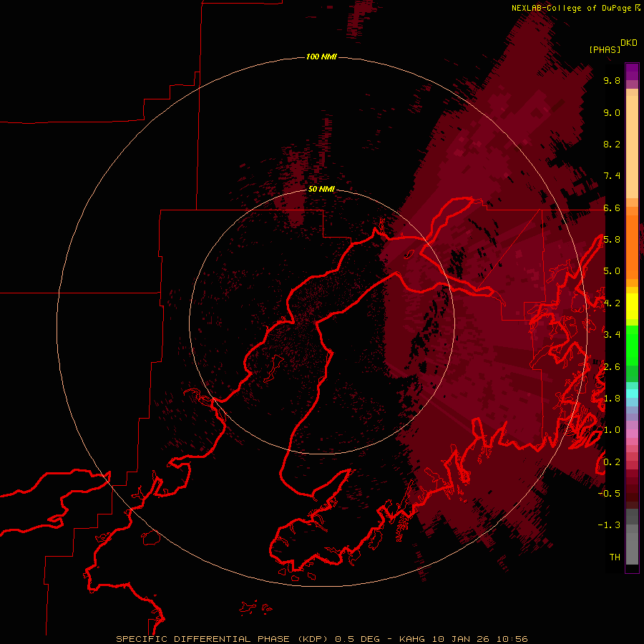The height and width of the screenshot is (644, 644).
Task: Click the 4.2 legend value
Action: 612,303
